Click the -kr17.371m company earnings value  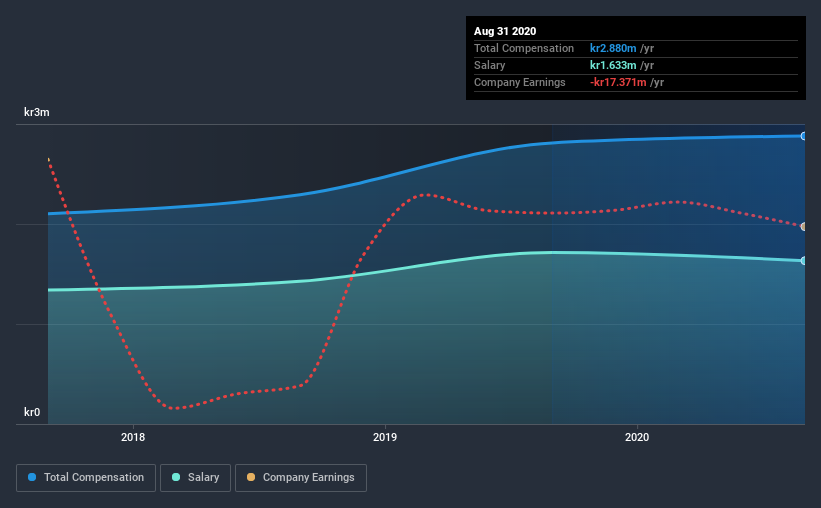618,82
